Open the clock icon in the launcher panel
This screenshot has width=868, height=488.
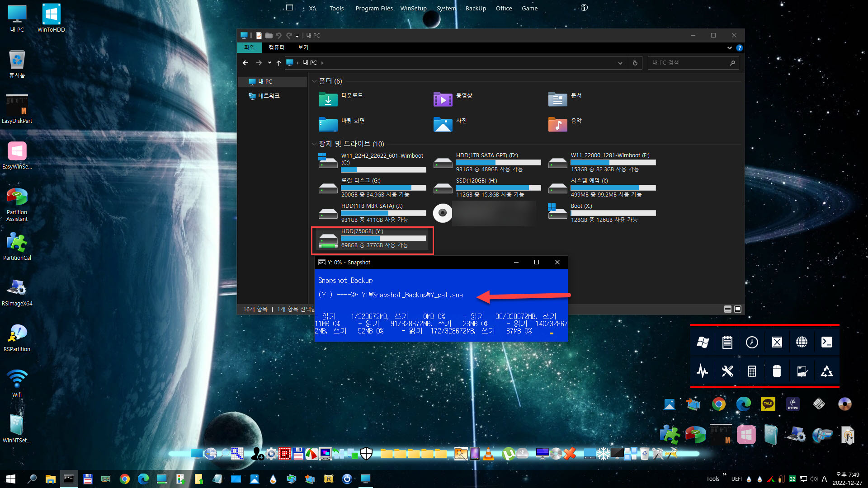pos(752,342)
